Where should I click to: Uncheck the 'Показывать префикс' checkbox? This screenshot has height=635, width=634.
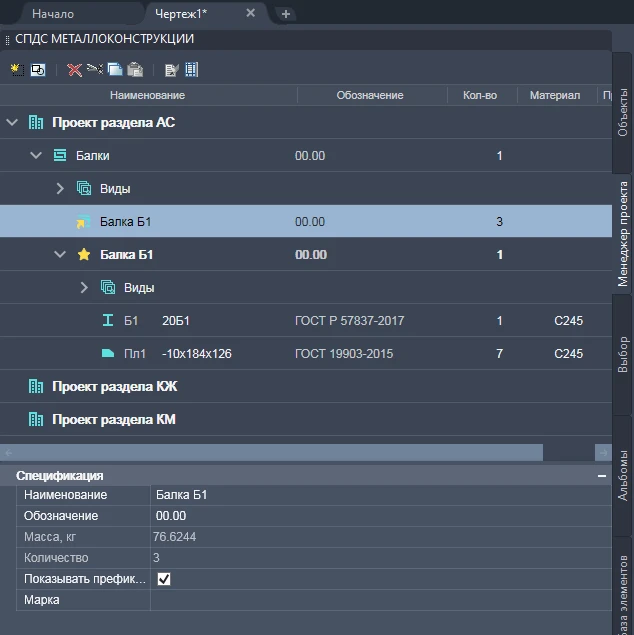click(164, 579)
